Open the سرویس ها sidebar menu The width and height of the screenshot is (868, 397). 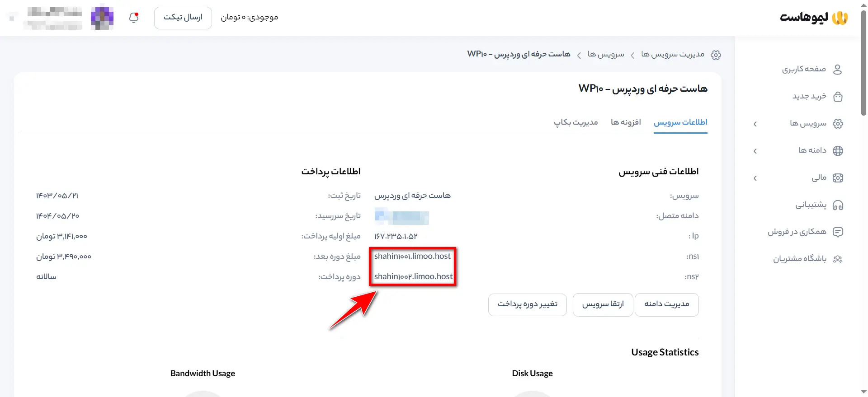[x=808, y=123]
